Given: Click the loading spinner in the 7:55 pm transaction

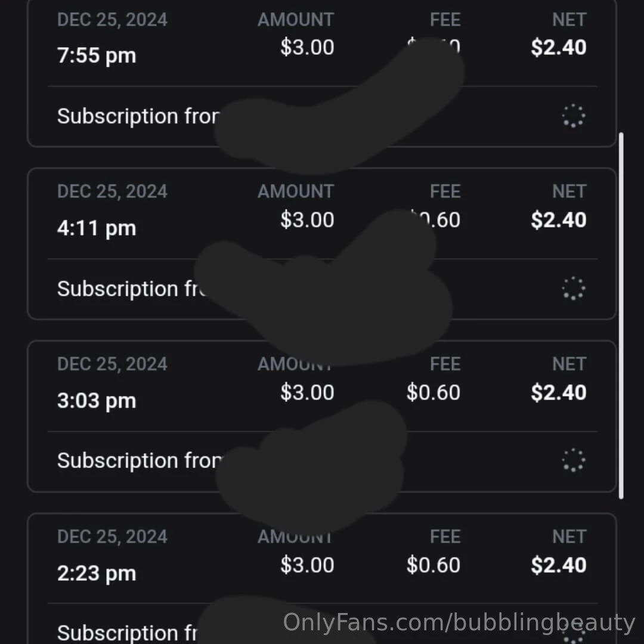Looking at the screenshot, I should pyautogui.click(x=574, y=116).
